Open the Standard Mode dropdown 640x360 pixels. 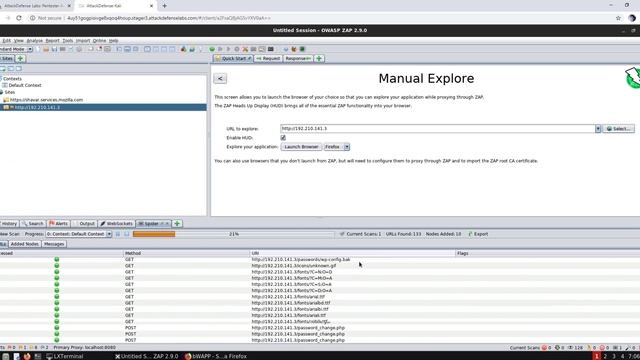(30, 49)
